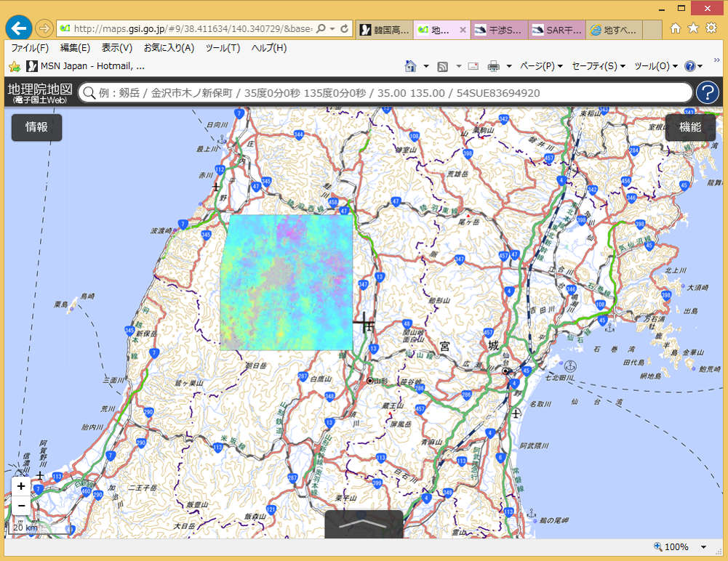728x561 pixels.
Task: Open address bar autocomplete dropdown arrow
Action: [332, 29]
